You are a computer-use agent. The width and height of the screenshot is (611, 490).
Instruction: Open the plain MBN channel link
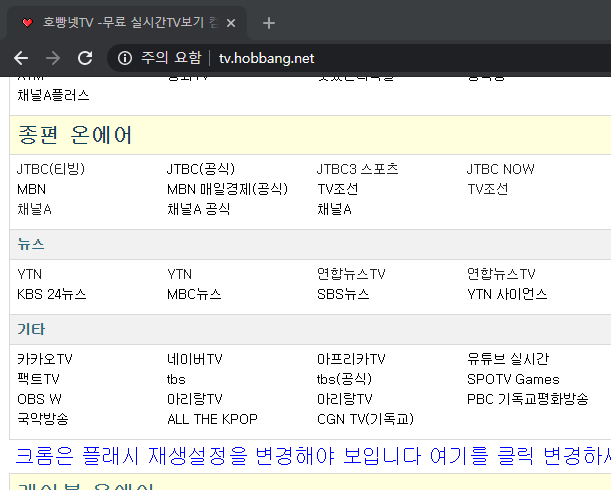(x=32, y=189)
